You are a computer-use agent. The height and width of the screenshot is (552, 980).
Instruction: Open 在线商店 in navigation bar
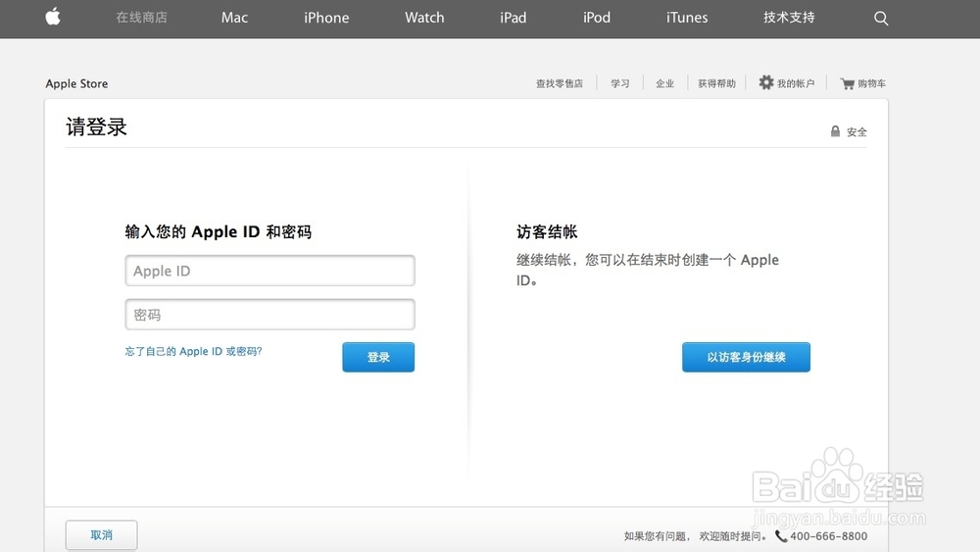pos(142,18)
